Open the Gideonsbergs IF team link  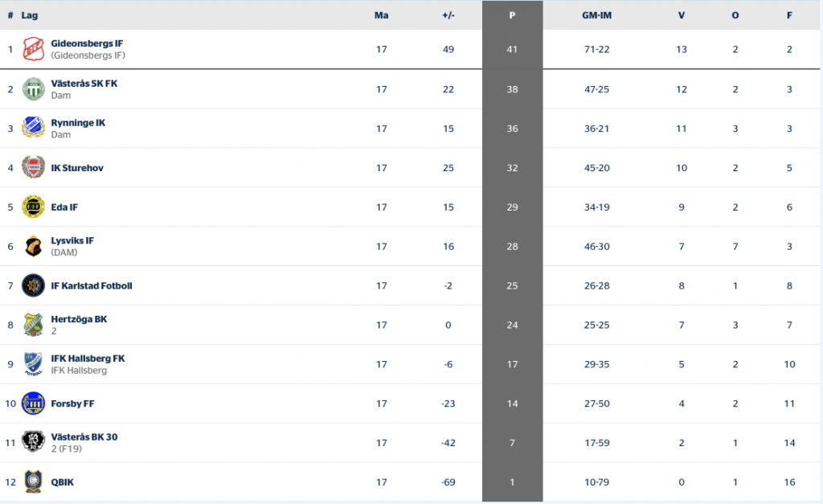87,43
